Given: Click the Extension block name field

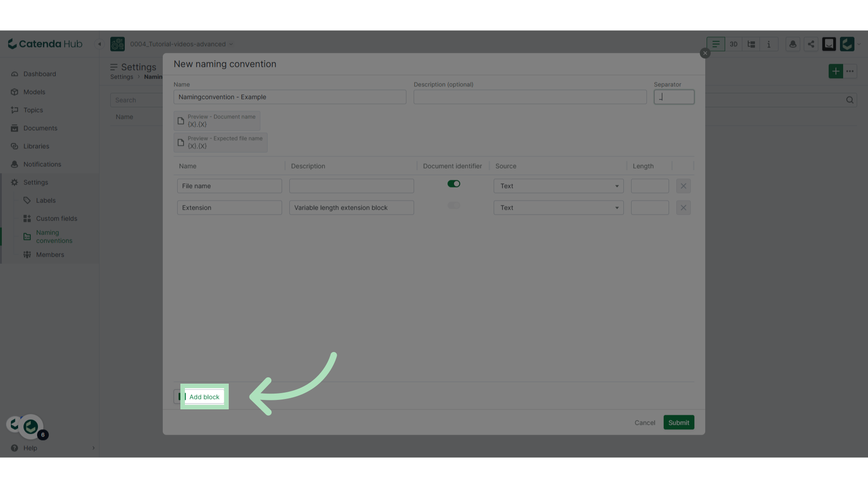Looking at the screenshot, I should pos(229,207).
